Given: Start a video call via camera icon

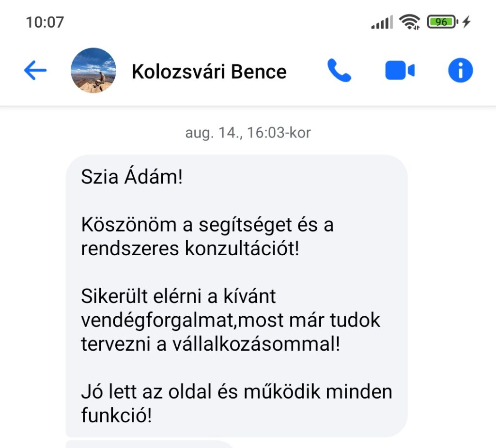Looking at the screenshot, I should (400, 71).
